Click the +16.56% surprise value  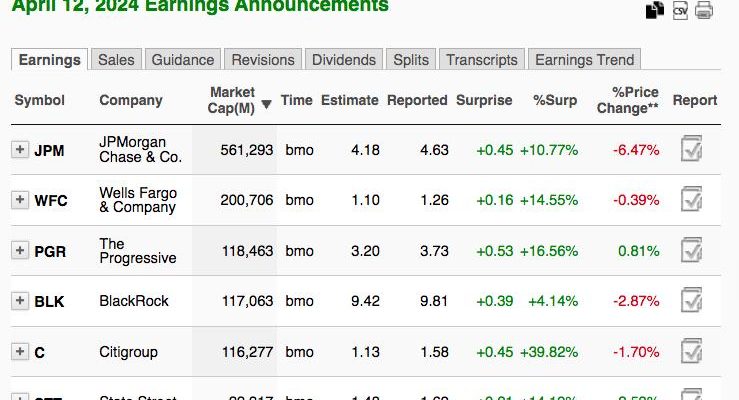click(549, 251)
